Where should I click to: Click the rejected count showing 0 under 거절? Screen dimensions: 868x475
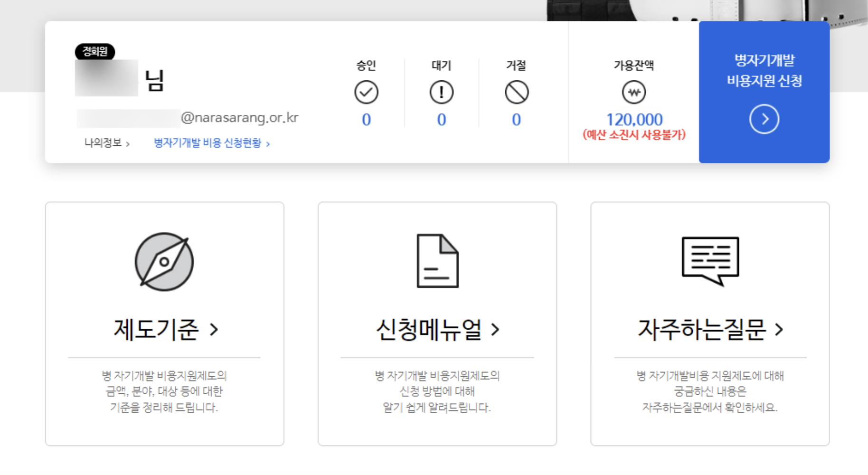[516, 120]
